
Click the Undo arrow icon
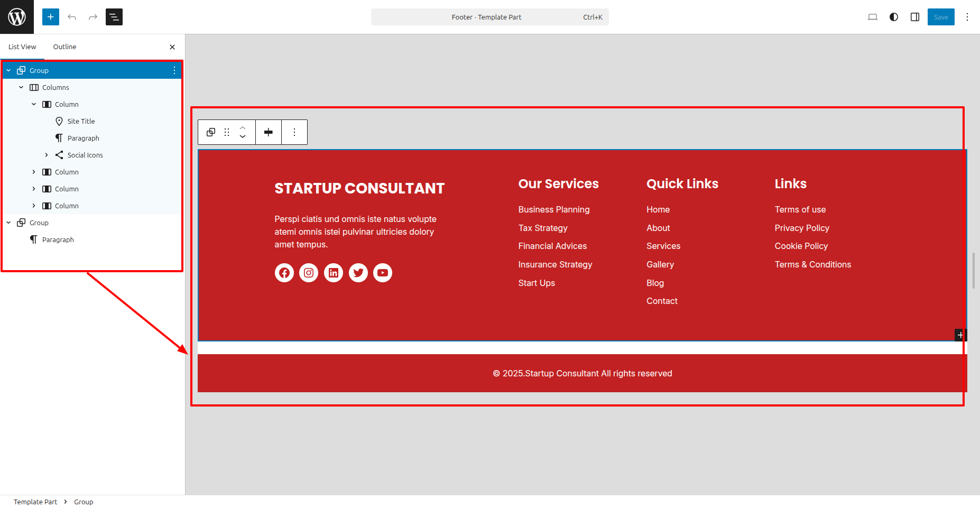click(72, 17)
